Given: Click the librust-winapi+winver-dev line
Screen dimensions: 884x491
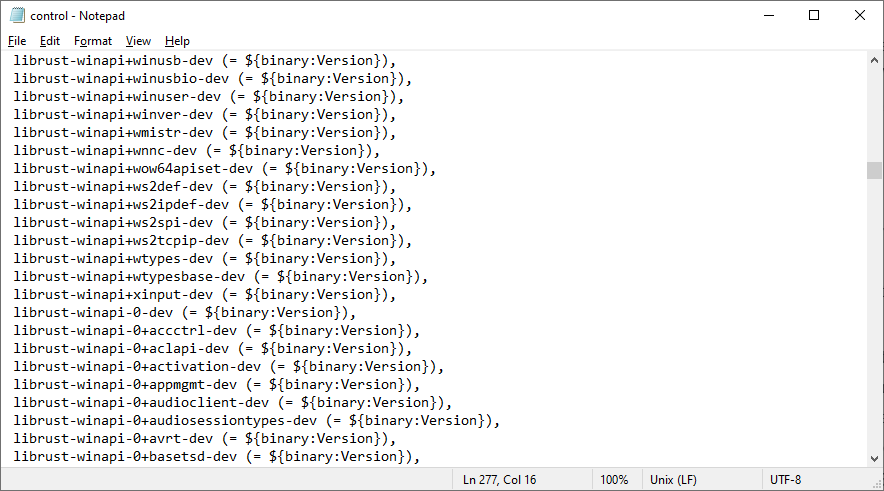Looking at the screenshot, I should point(205,114).
